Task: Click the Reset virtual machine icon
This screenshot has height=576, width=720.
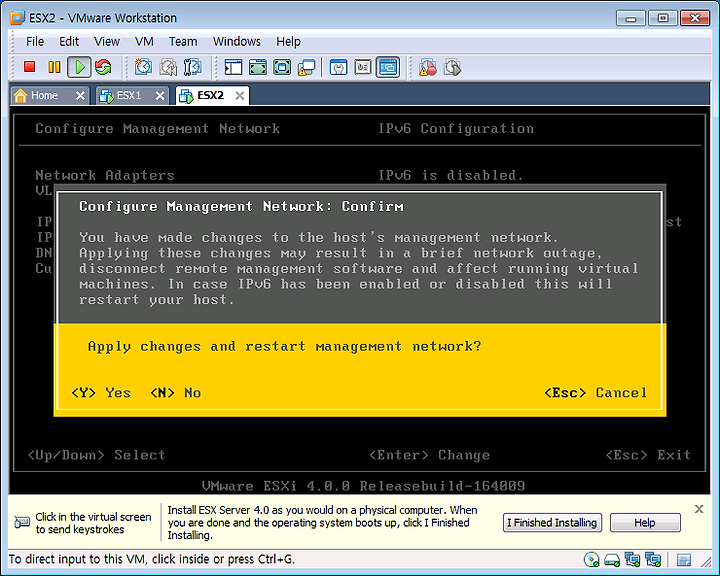Action: click(x=103, y=68)
